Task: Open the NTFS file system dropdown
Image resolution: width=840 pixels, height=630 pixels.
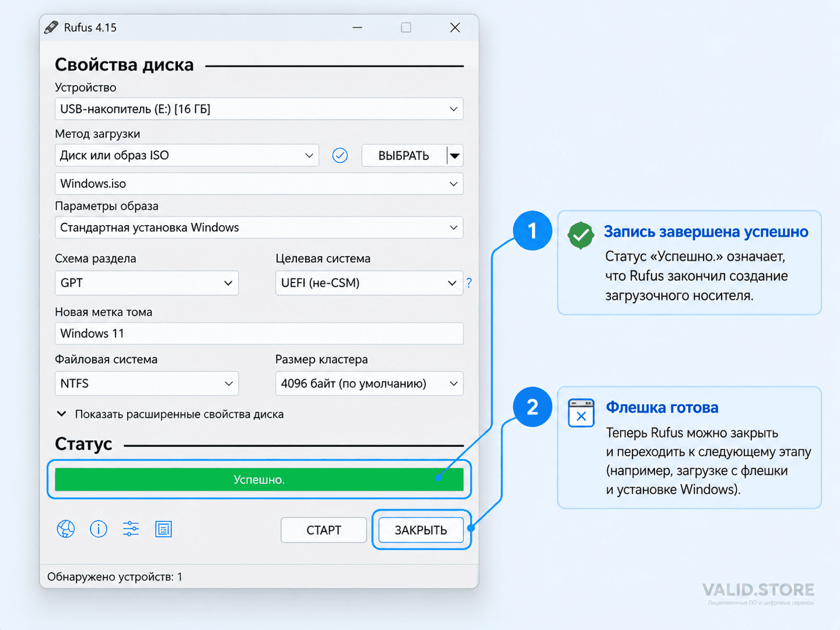Action: (147, 383)
